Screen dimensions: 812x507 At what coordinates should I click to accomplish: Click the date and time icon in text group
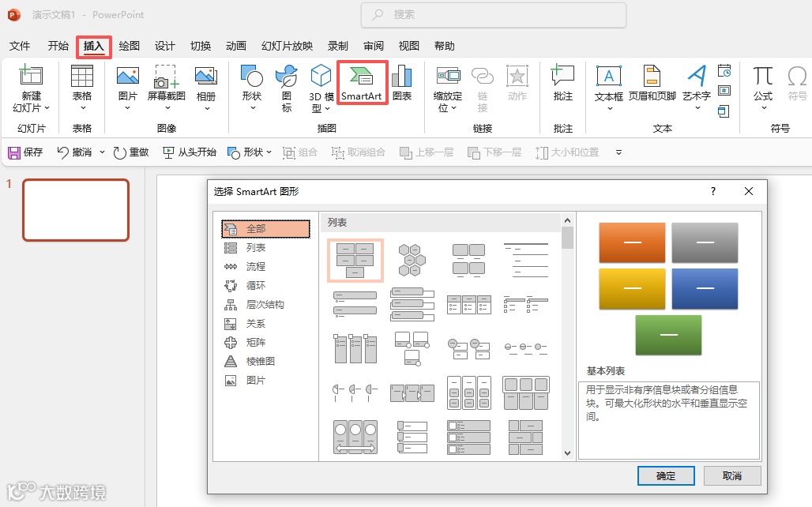click(724, 71)
